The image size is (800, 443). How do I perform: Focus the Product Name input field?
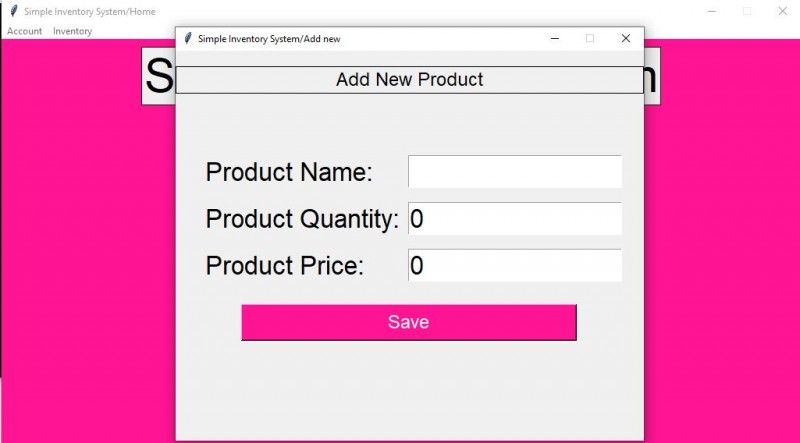click(x=515, y=171)
